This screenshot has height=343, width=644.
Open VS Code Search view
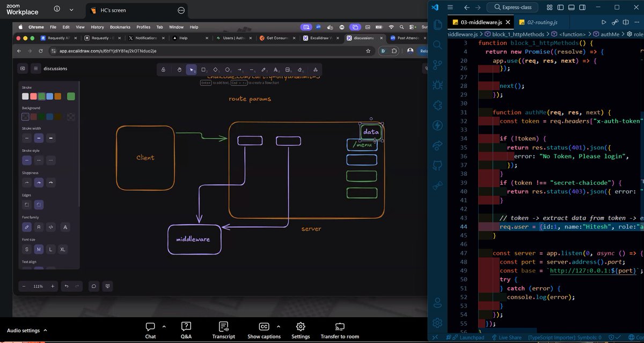(438, 44)
